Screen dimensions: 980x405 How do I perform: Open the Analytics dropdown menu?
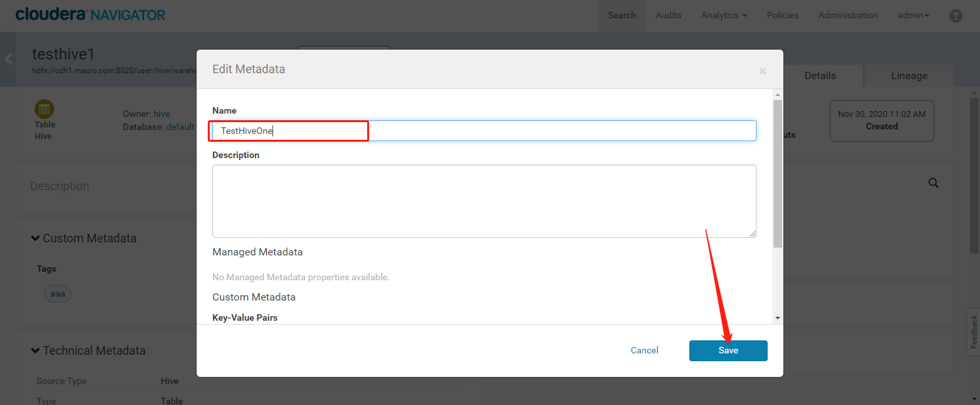724,15
